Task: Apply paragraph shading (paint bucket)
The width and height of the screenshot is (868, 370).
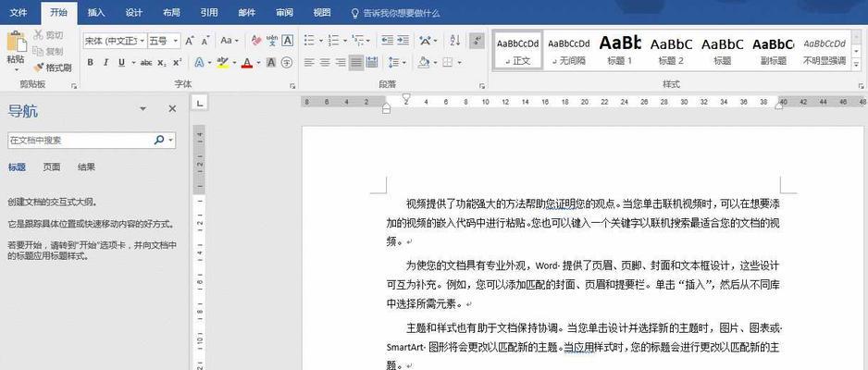Action: 424,63
